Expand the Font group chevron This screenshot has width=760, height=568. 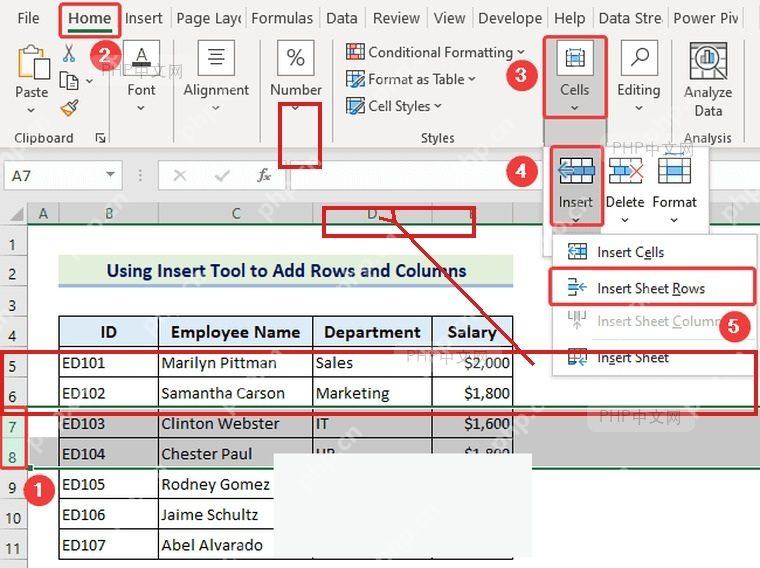point(141,108)
